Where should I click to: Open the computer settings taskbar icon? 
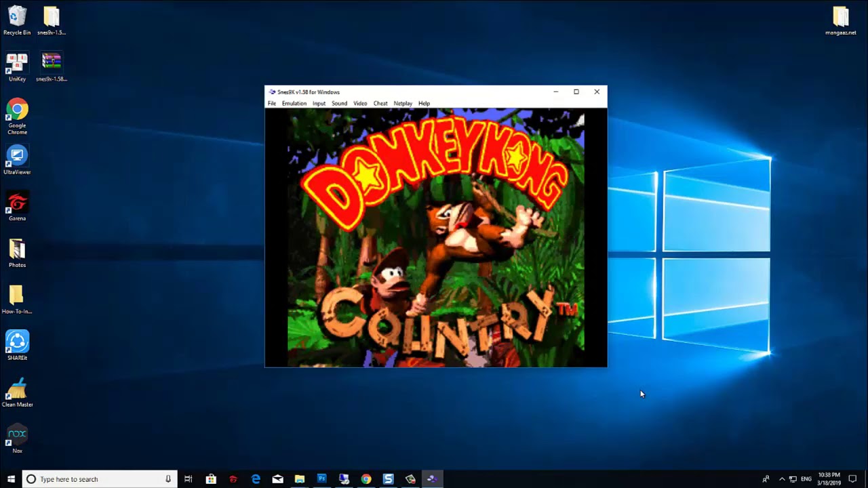(344, 479)
